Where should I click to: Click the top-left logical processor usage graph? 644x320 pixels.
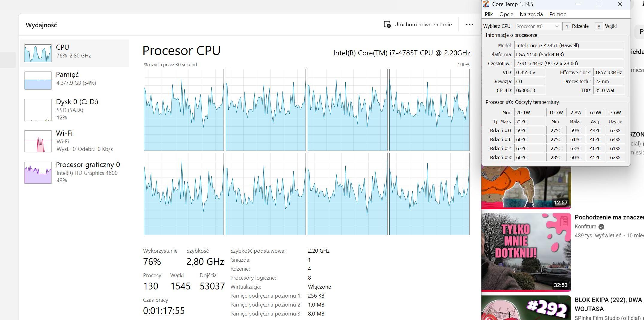click(x=184, y=110)
